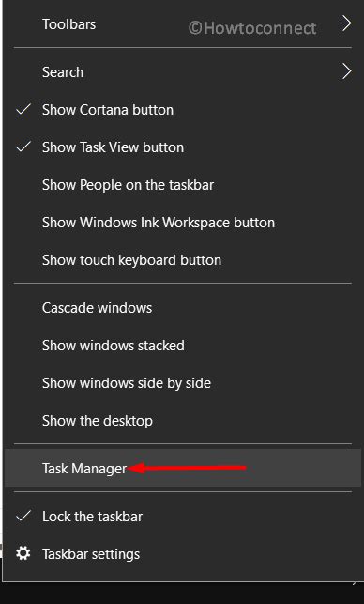Enable Show touch keyboard button
This screenshot has width=364, height=604.
[182, 260]
